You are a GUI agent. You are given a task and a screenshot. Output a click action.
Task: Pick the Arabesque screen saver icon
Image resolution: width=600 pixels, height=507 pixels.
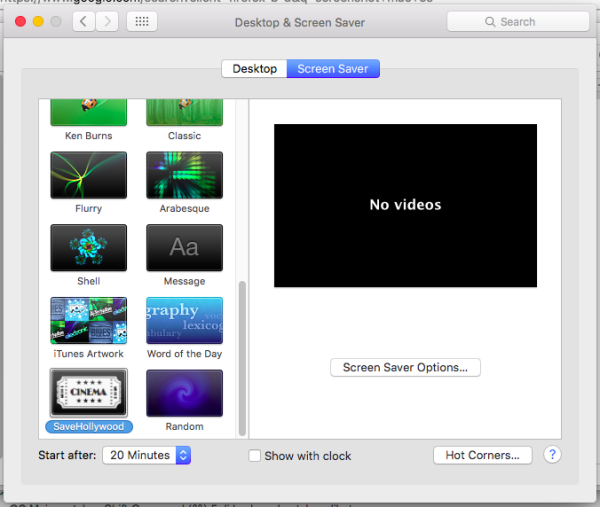tap(184, 175)
